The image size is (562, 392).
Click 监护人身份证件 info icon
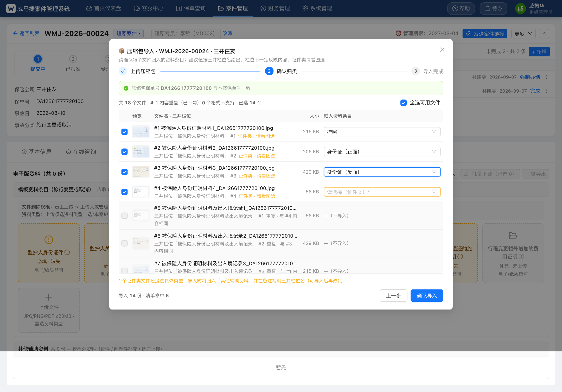tap(67, 252)
